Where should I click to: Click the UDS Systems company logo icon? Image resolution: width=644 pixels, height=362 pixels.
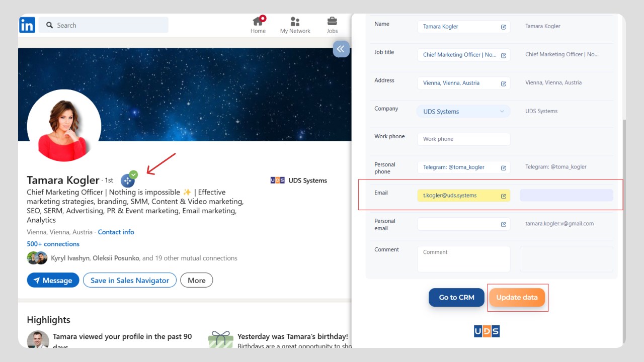point(278,180)
